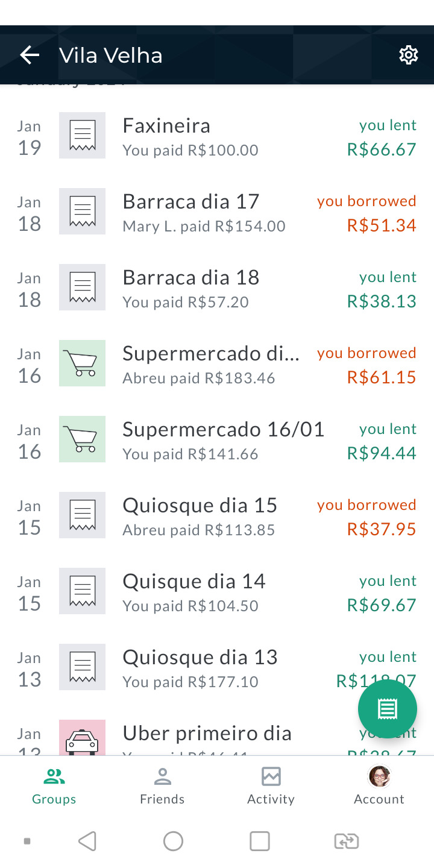Open group settings gear icon
The height and width of the screenshot is (868, 434).
click(x=409, y=55)
